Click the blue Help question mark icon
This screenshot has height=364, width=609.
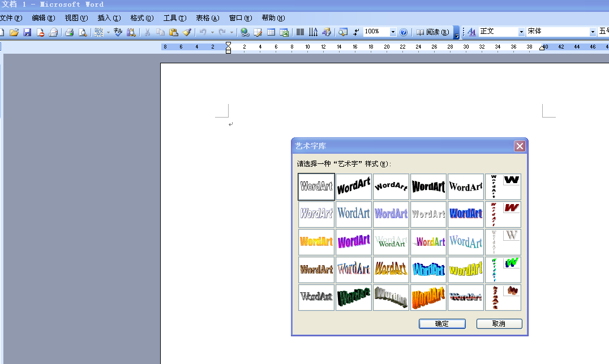click(x=404, y=32)
